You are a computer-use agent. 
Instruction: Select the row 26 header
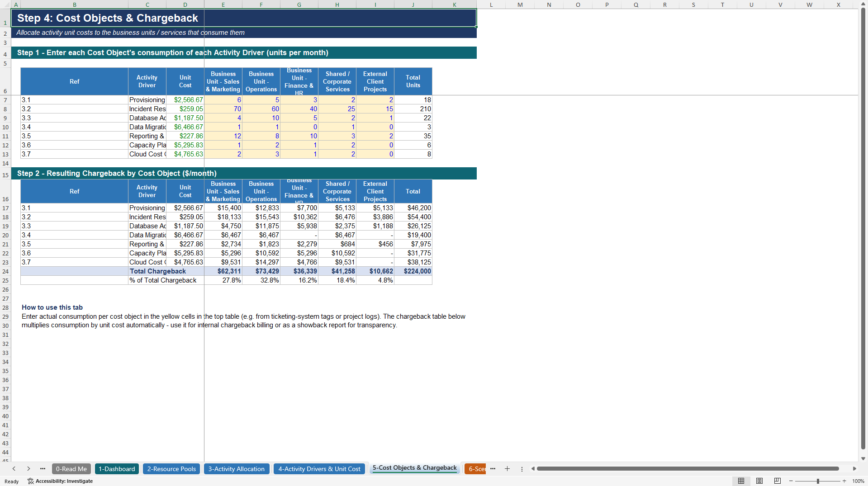[5, 289]
